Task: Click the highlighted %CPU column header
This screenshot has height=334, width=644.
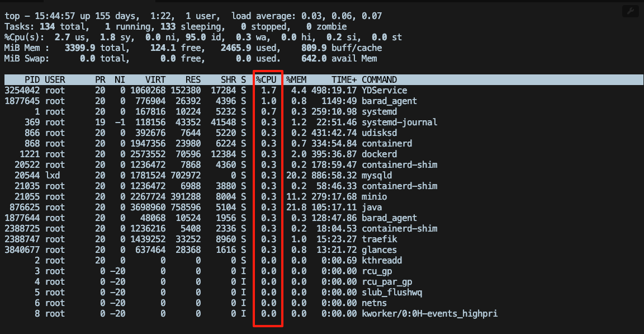Action: pyautogui.click(x=267, y=79)
